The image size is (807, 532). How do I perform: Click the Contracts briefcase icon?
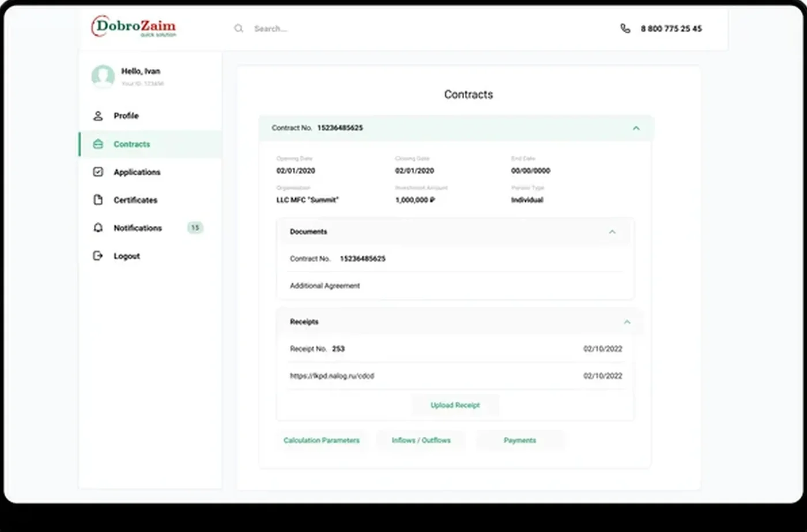[x=98, y=144]
